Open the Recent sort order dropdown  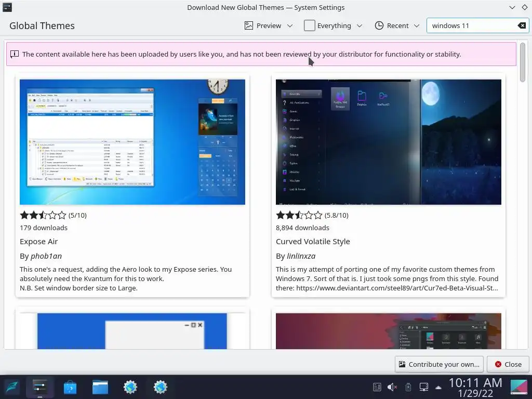tap(397, 26)
